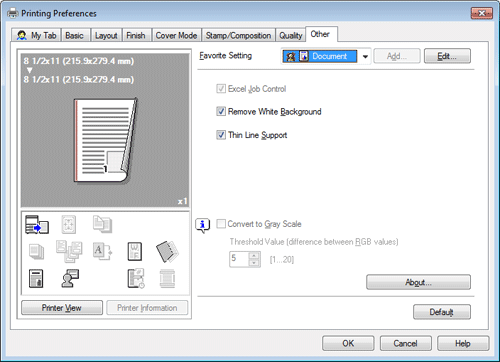Increase Threshold Value with the up spinner arrow

[x=254, y=256]
